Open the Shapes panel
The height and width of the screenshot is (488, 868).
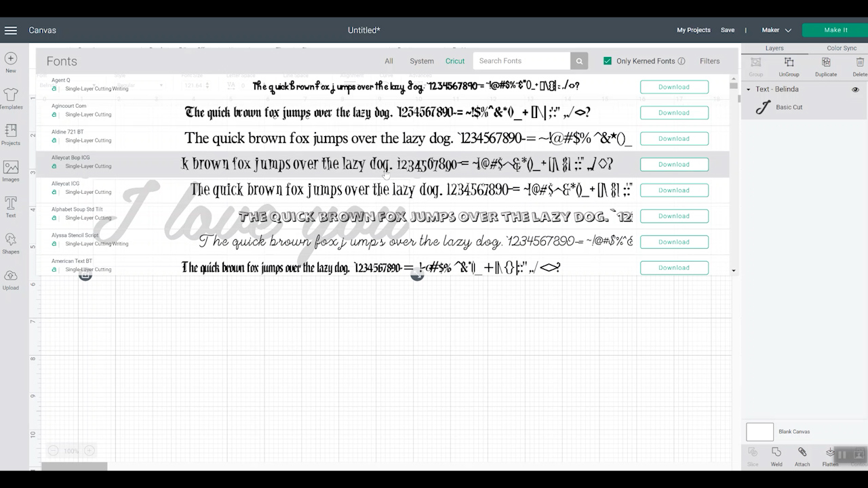click(x=11, y=243)
